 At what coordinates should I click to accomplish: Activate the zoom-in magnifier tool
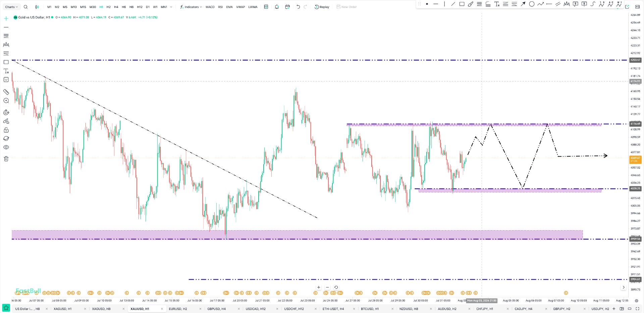click(x=6, y=101)
